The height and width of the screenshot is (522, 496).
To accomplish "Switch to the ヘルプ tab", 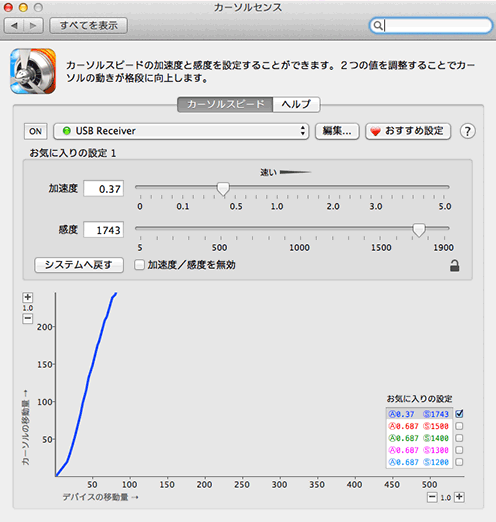I will coord(296,104).
